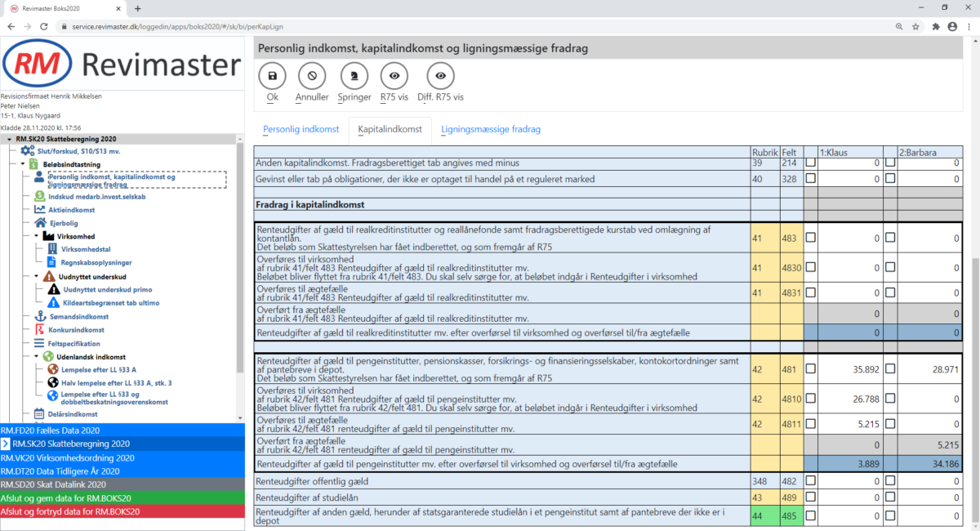Tick Klaus checkbox for felt 481
The width and height of the screenshot is (980, 531).
(x=811, y=369)
